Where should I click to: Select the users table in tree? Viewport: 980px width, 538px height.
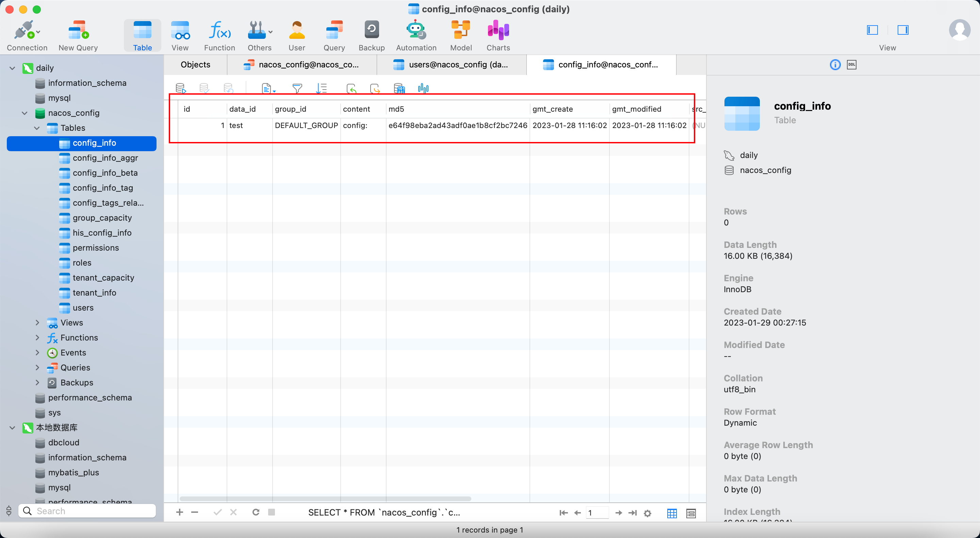[83, 307]
